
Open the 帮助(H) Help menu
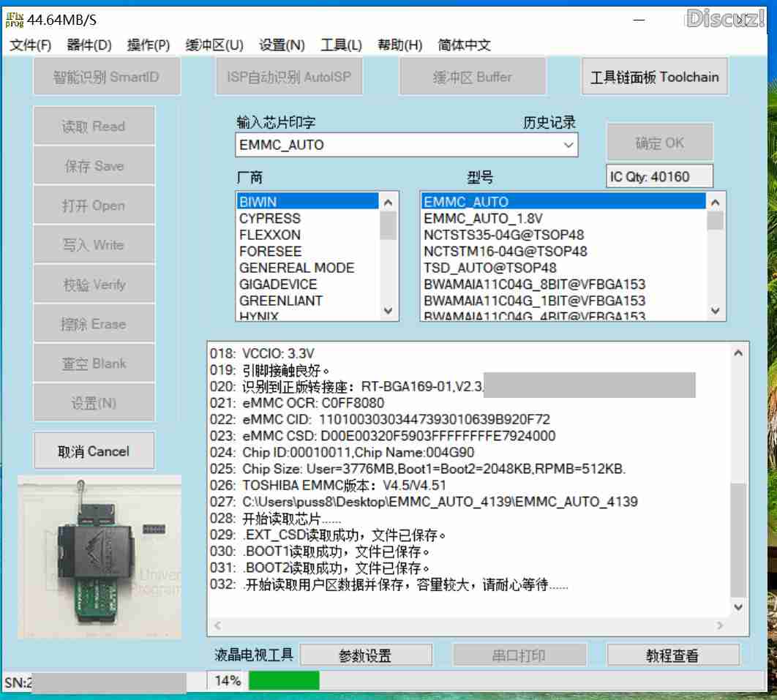click(x=399, y=45)
